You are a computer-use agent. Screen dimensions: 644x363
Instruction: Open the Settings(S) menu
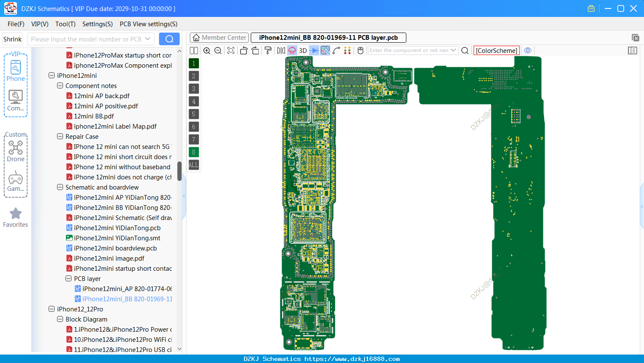click(98, 24)
